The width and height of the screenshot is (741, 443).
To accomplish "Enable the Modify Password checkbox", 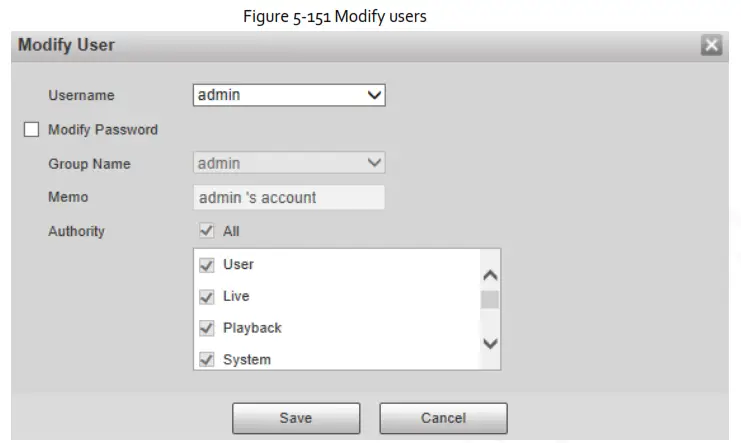I will point(31,130).
